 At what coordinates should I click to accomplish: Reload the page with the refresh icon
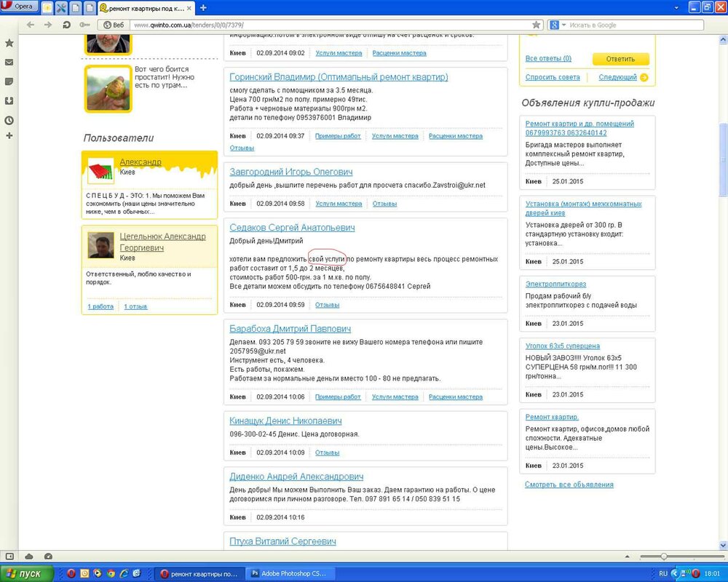point(66,24)
